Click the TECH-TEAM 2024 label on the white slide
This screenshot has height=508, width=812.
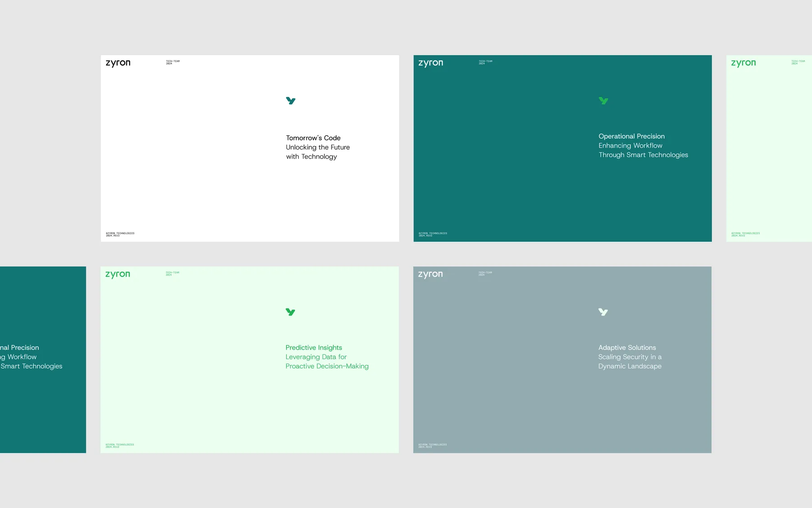[x=173, y=62]
